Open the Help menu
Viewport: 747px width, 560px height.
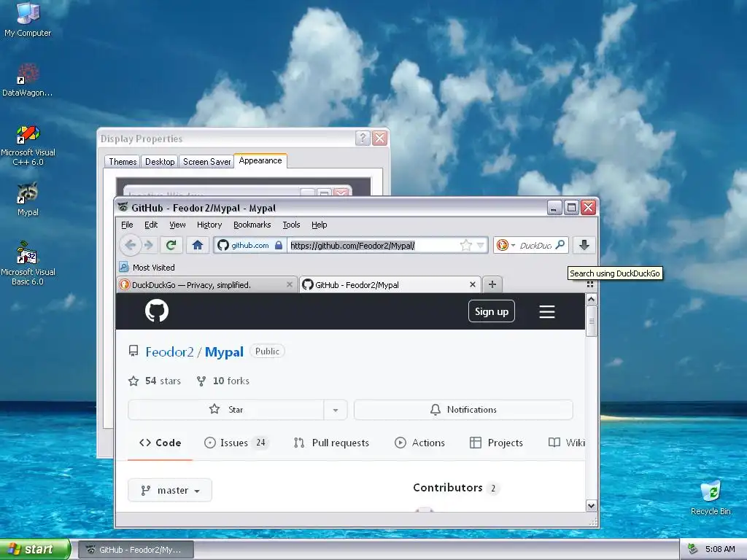click(x=320, y=225)
